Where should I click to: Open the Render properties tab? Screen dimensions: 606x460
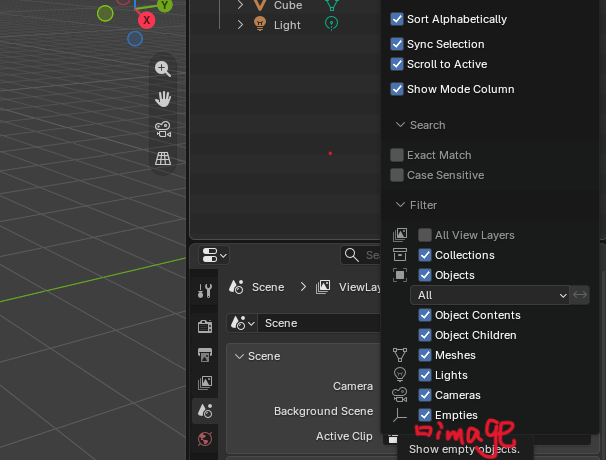pyautogui.click(x=205, y=327)
